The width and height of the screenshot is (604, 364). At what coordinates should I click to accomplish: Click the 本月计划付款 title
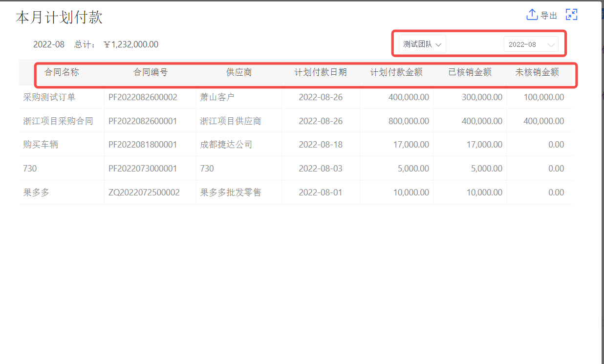pyautogui.click(x=59, y=17)
